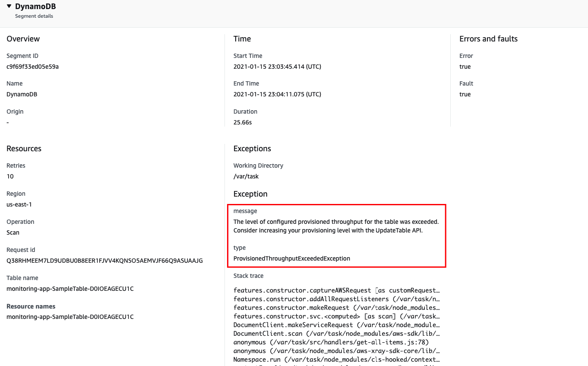Select the Resource names value monitoring-app-SampleTable
This screenshot has width=588, height=366.
pyautogui.click(x=70, y=317)
